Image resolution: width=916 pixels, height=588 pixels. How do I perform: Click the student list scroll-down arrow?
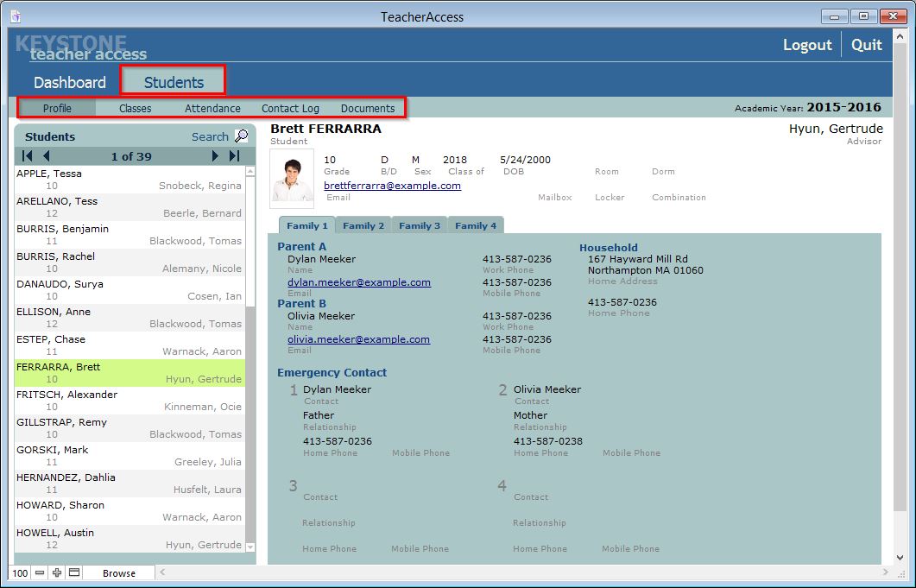250,547
